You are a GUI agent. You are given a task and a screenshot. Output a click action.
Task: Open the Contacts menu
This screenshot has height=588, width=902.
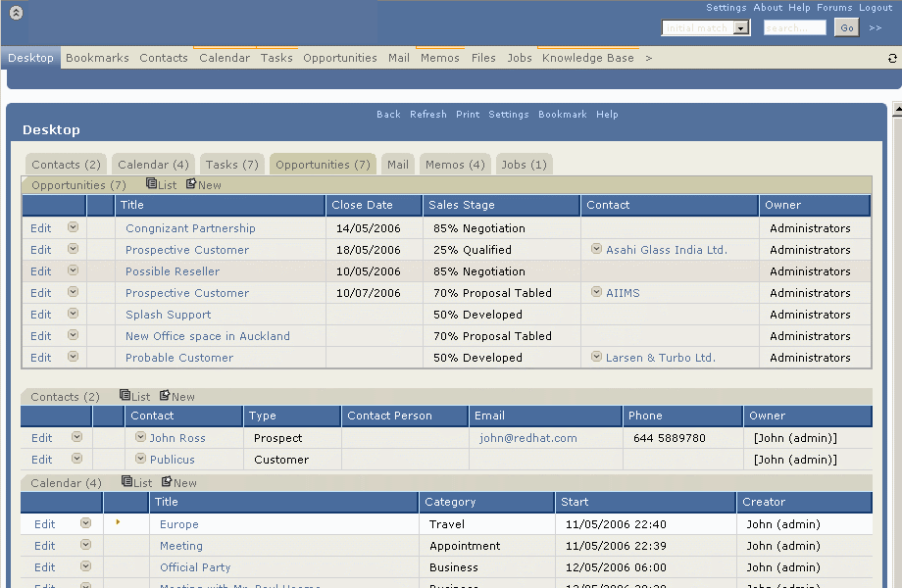tap(164, 58)
